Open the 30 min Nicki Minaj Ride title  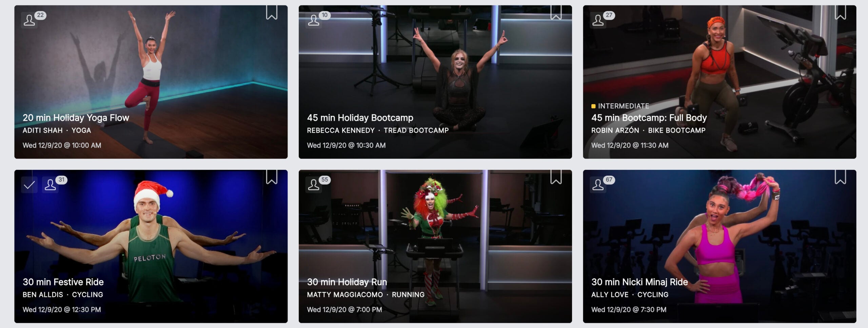(x=639, y=282)
